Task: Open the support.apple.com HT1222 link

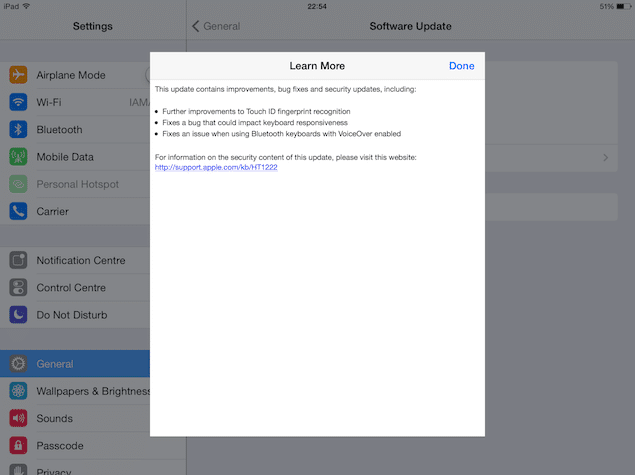Action: click(216, 167)
